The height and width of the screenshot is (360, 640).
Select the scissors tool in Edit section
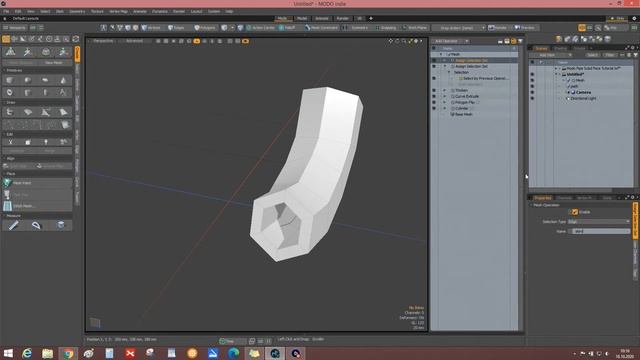coord(10,142)
